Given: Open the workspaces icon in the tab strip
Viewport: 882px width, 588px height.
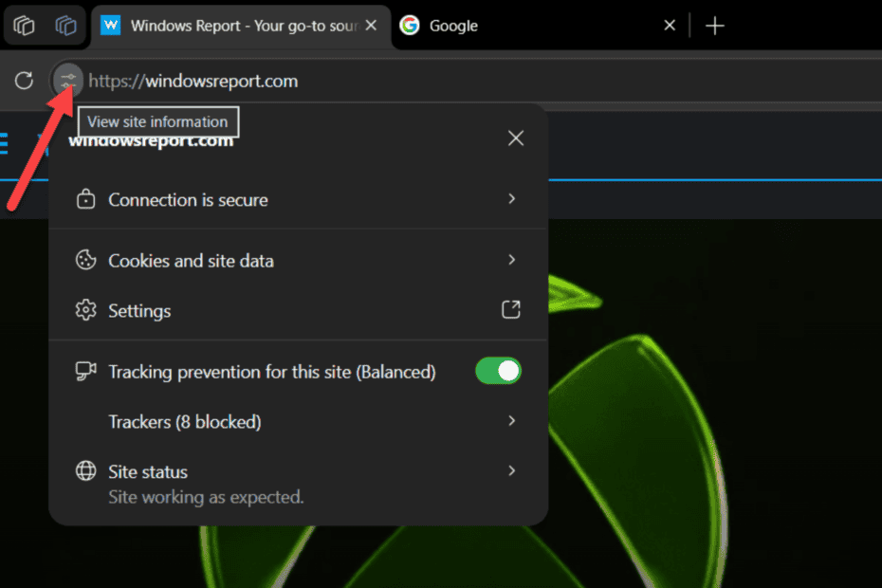Looking at the screenshot, I should tap(24, 26).
